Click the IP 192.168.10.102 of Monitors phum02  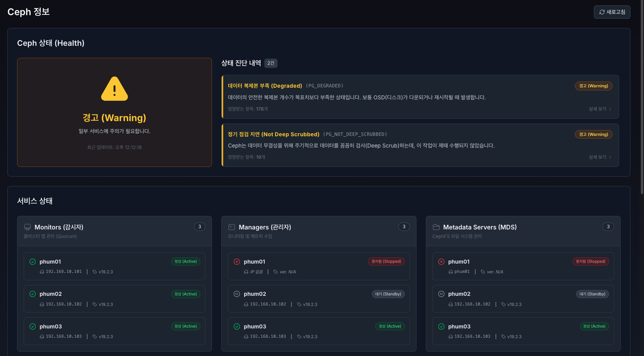tap(64, 304)
